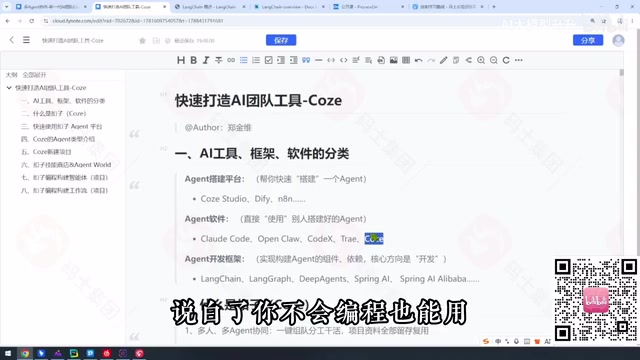Open the more options ellipsis in toolbar
This screenshot has height=360, width=640.
click(518, 60)
